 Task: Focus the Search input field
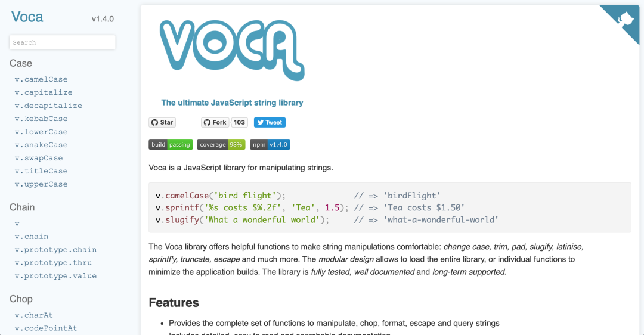63,42
